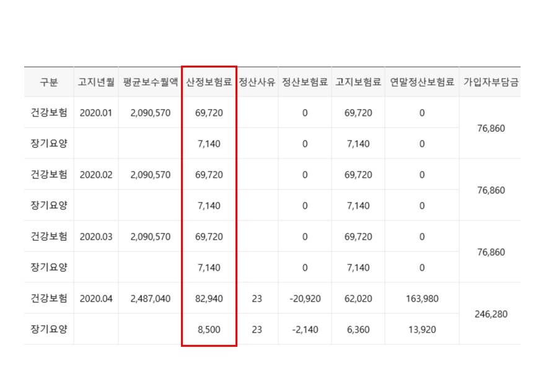This screenshot has width=546, height=392.
Task: Click the 2,487,040 average salary value
Action: (x=151, y=298)
